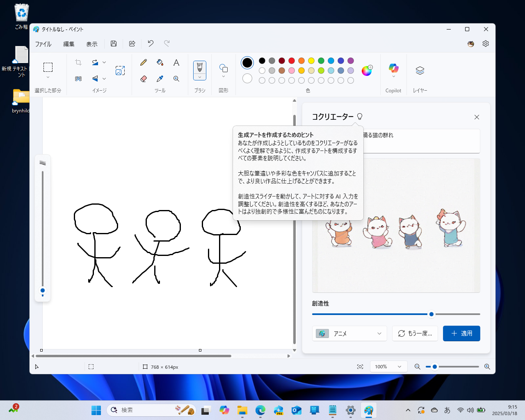The width and height of the screenshot is (525, 420).
Task: Click the Crop image icon
Action: pyautogui.click(x=78, y=62)
